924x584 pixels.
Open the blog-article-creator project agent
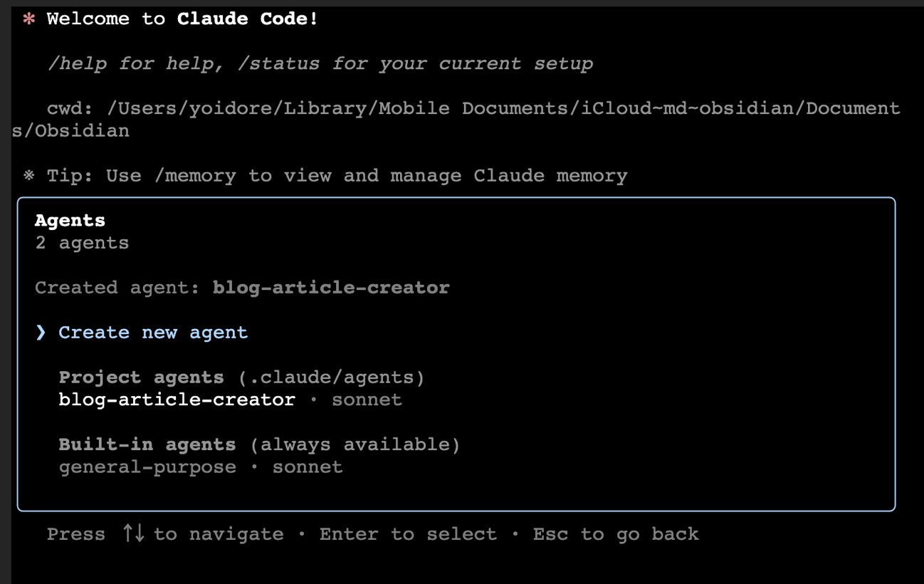click(177, 400)
